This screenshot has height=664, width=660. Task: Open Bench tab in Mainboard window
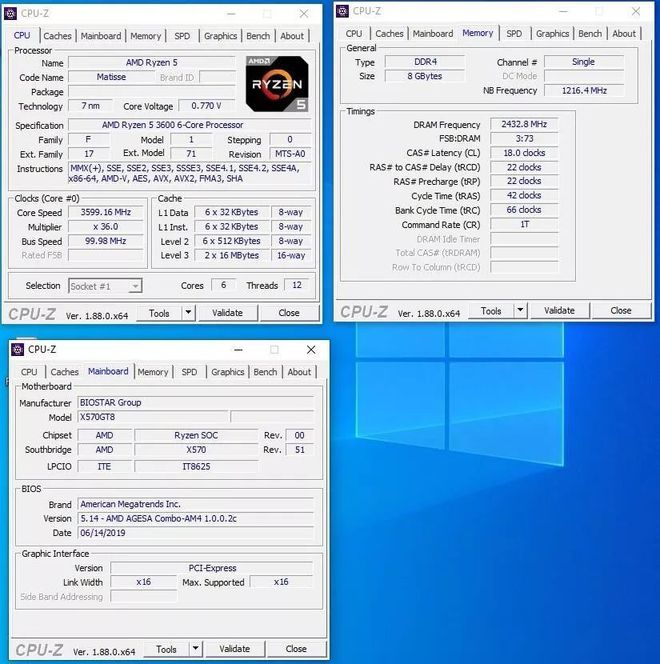point(265,372)
